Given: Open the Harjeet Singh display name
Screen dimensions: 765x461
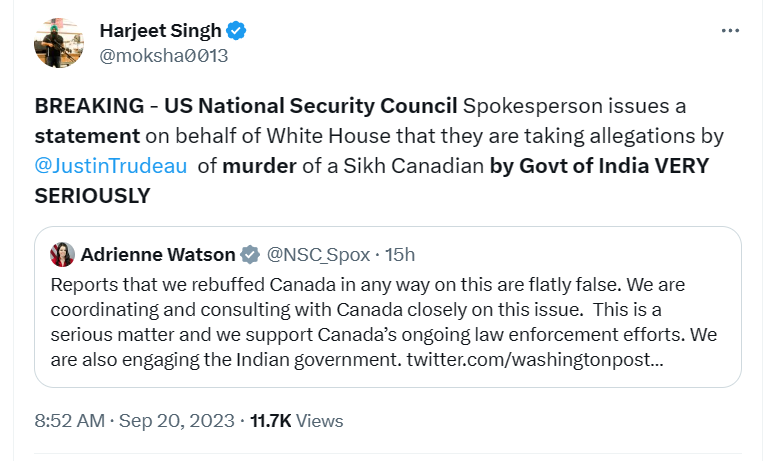Looking at the screenshot, I should click(161, 31).
